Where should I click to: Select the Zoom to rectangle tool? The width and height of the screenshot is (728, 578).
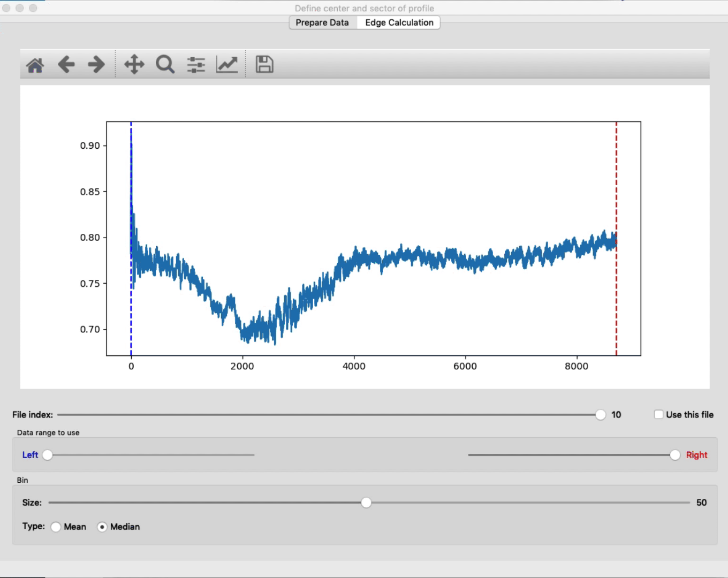pyautogui.click(x=165, y=65)
